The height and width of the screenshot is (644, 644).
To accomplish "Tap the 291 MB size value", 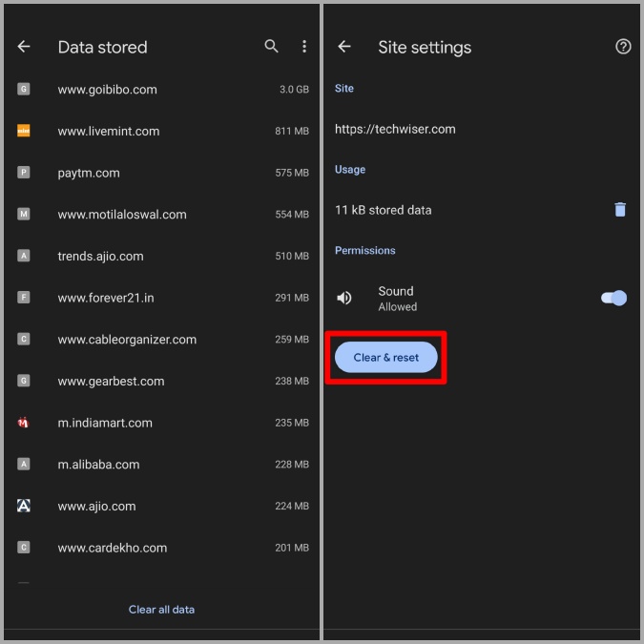I will coord(292,298).
